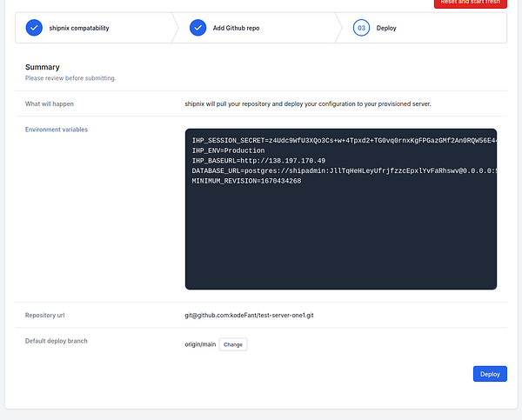Click the blue Deploy button

tap(490, 374)
